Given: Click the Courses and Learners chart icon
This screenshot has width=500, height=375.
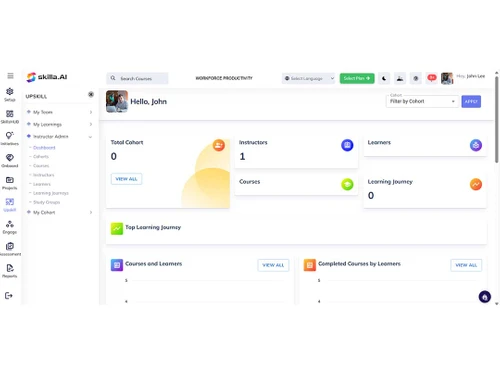Looking at the screenshot, I should [117, 265].
